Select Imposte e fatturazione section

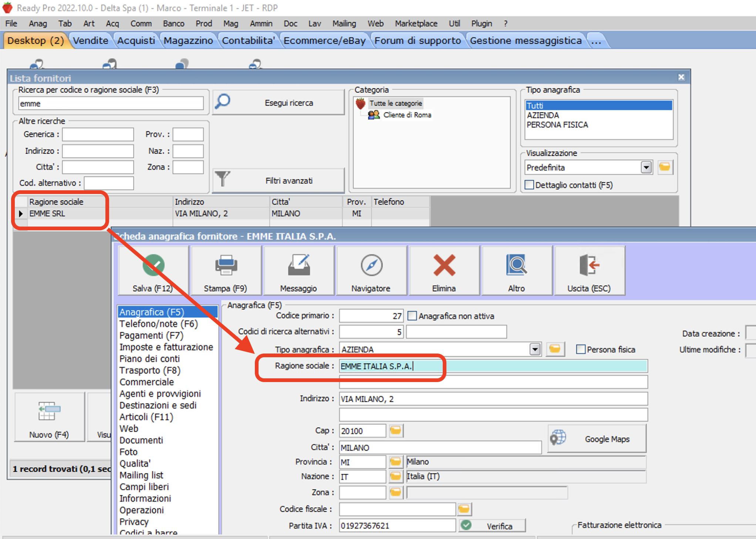166,347
